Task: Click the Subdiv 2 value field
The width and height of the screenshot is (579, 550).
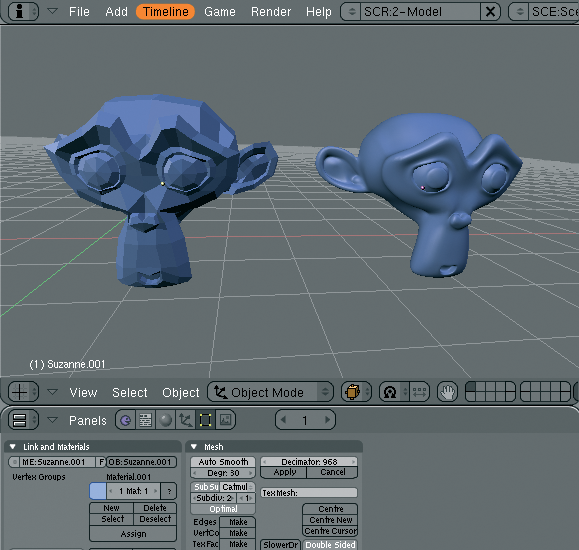Action: point(213,498)
